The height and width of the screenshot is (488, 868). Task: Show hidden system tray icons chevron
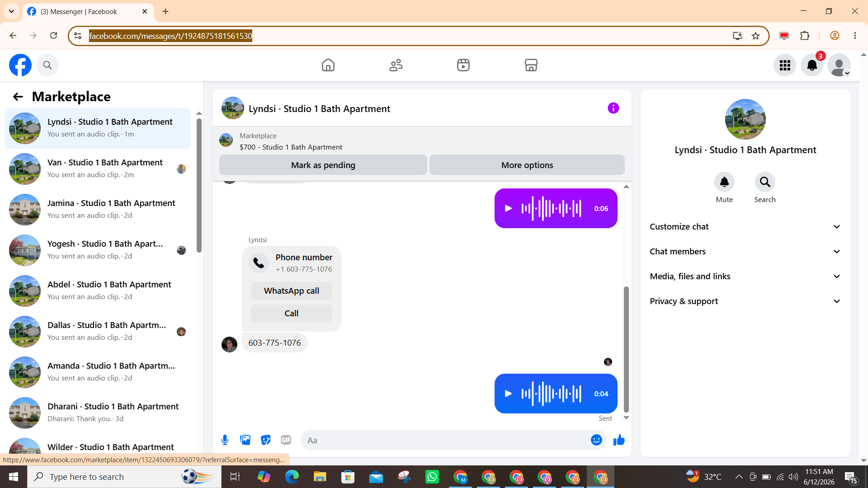(x=739, y=477)
